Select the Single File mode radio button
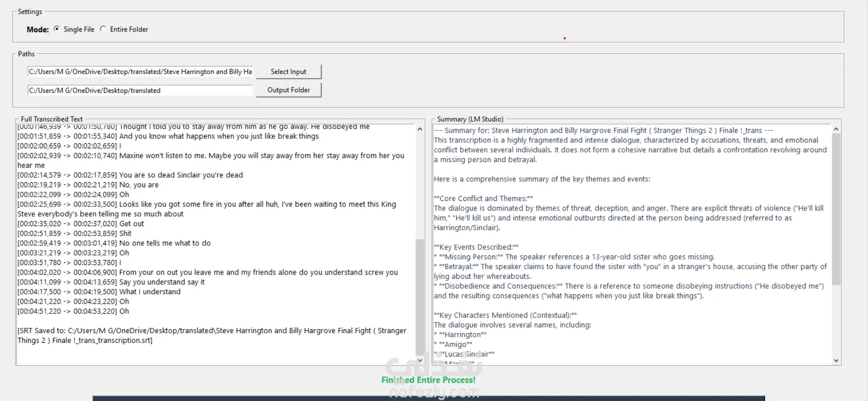 point(57,29)
